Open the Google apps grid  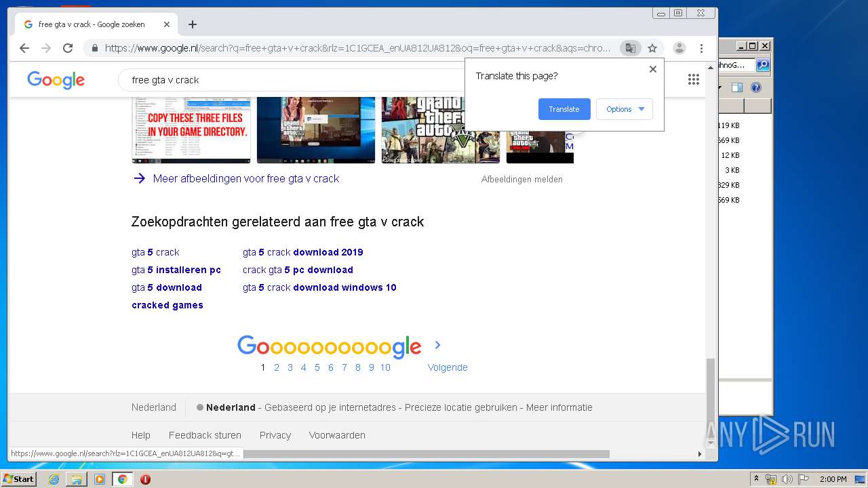pos(693,79)
